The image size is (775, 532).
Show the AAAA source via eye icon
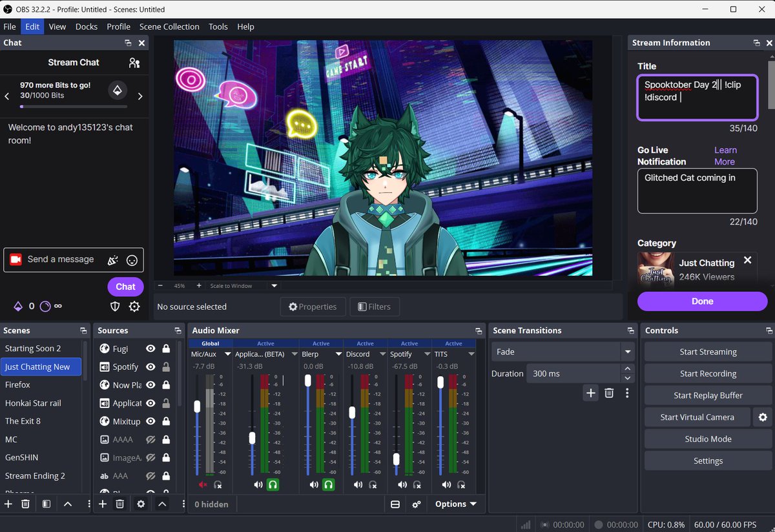click(150, 440)
